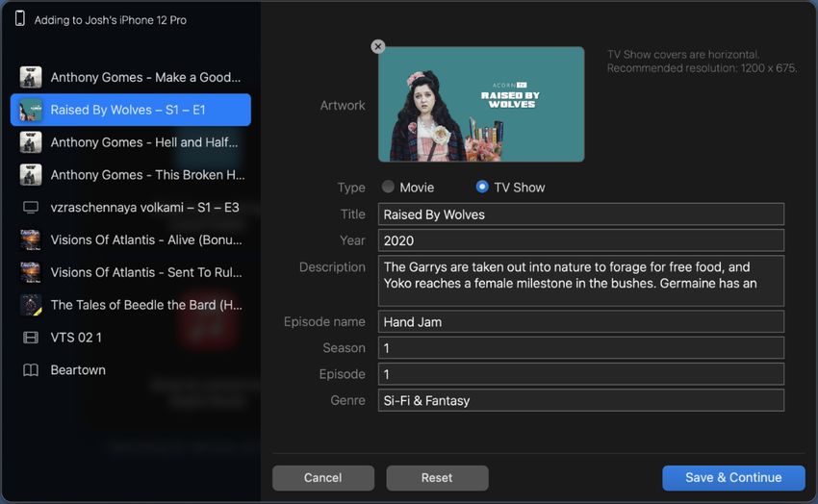The image size is (818, 504).
Task: Click album icon of Anthony Gomes - Make a Good
Action: click(x=31, y=77)
